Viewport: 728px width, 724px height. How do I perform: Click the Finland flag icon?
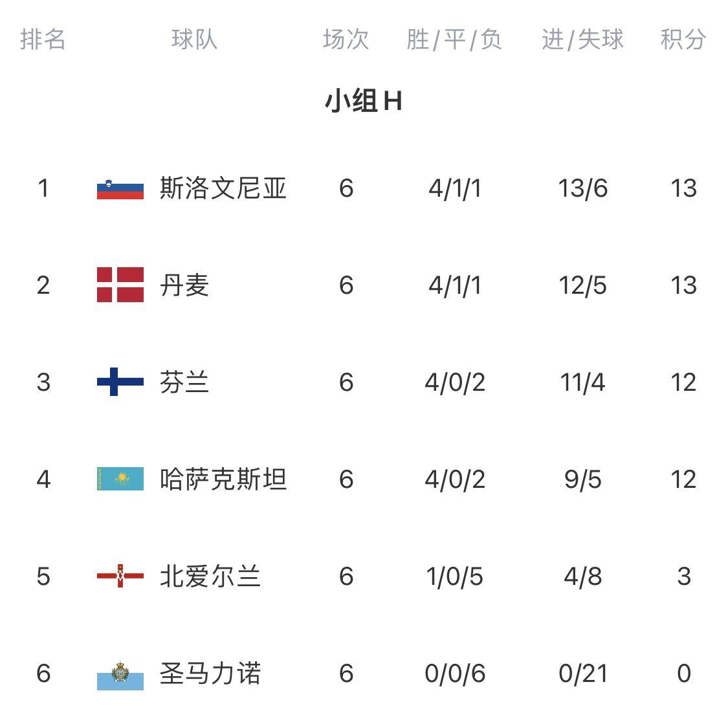120,382
